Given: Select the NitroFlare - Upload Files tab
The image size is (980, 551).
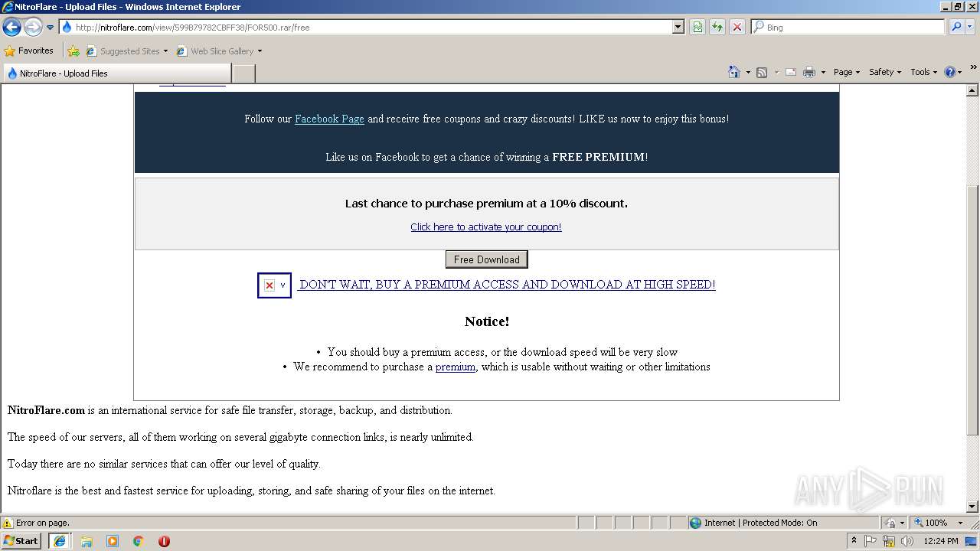Looking at the screenshot, I should tap(116, 73).
